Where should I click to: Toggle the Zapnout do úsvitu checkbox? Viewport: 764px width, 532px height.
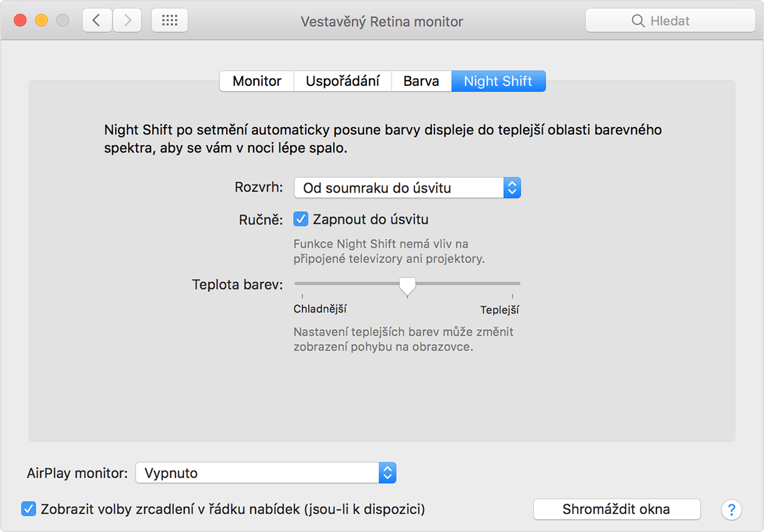click(x=300, y=219)
